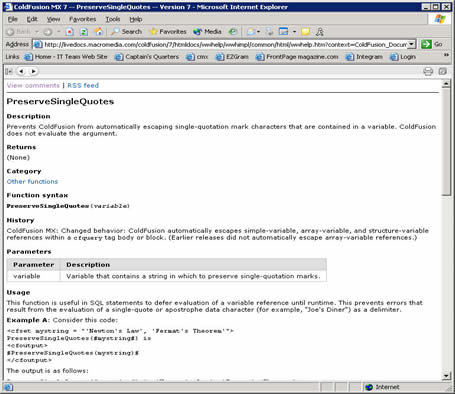
Task: Click the Refresh page icon
Action: pyautogui.click(x=84, y=32)
